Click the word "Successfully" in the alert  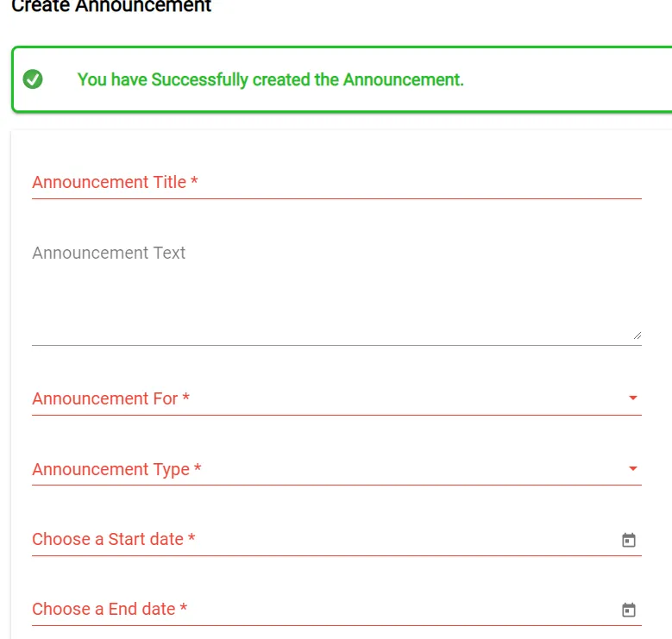pyautogui.click(x=199, y=79)
